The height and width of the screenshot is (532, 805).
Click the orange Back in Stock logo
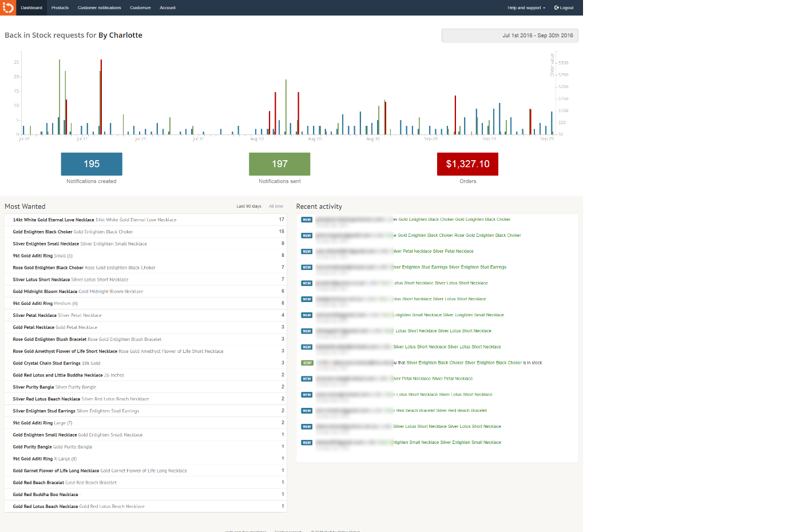[x=8, y=7]
